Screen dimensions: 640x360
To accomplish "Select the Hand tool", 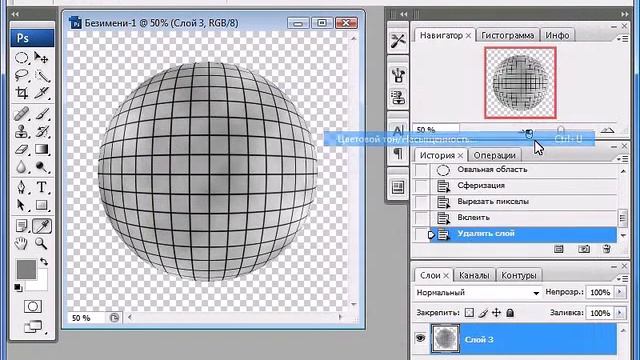I will [x=22, y=244].
